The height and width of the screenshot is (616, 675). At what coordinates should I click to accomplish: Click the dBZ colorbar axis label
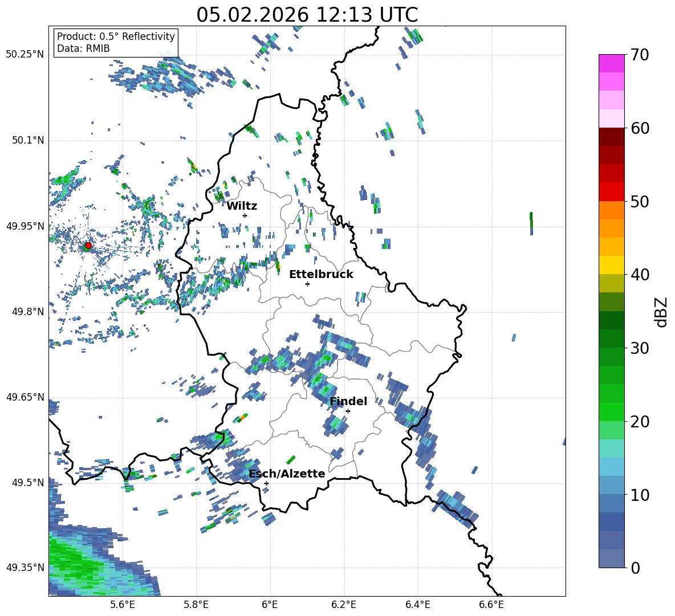pos(661,312)
